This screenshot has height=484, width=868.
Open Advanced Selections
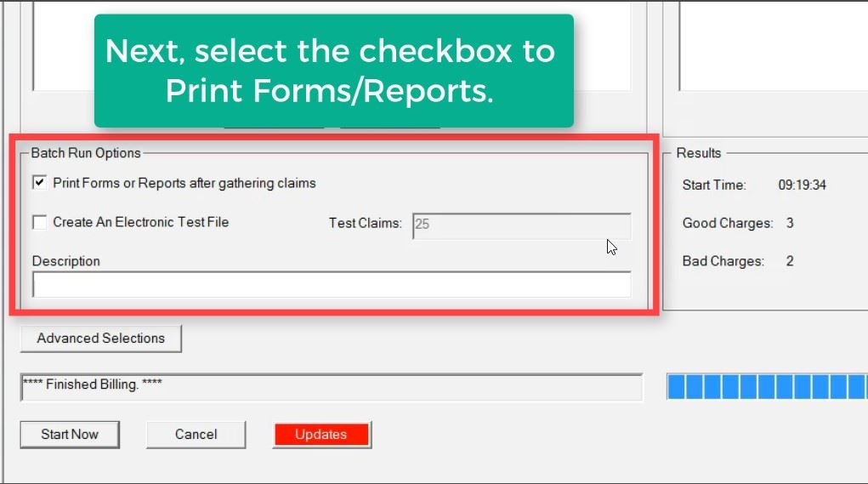100,339
